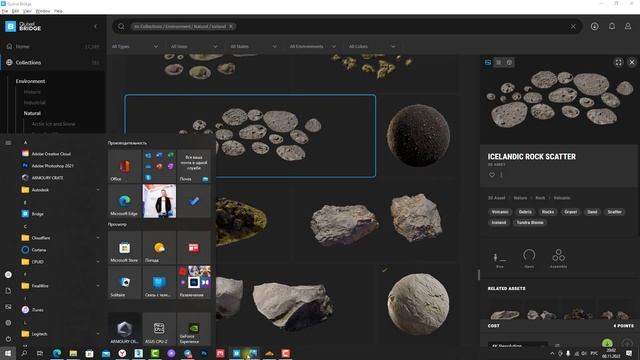This screenshot has width=640, height=360.
Task: Expand the CPUID folder in Start menu
Action: tap(59, 262)
